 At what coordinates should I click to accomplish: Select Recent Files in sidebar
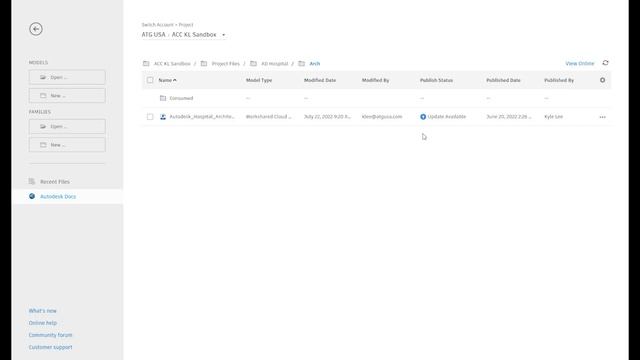(55, 182)
